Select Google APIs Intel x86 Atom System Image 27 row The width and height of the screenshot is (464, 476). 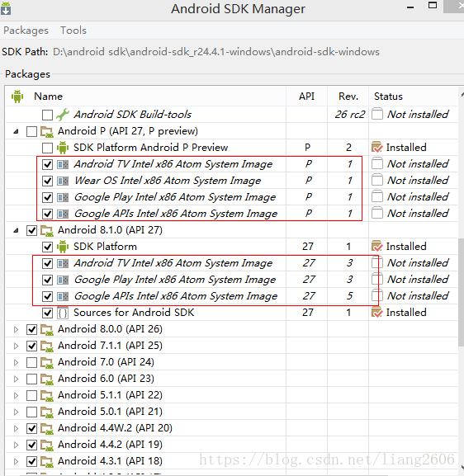(231, 296)
